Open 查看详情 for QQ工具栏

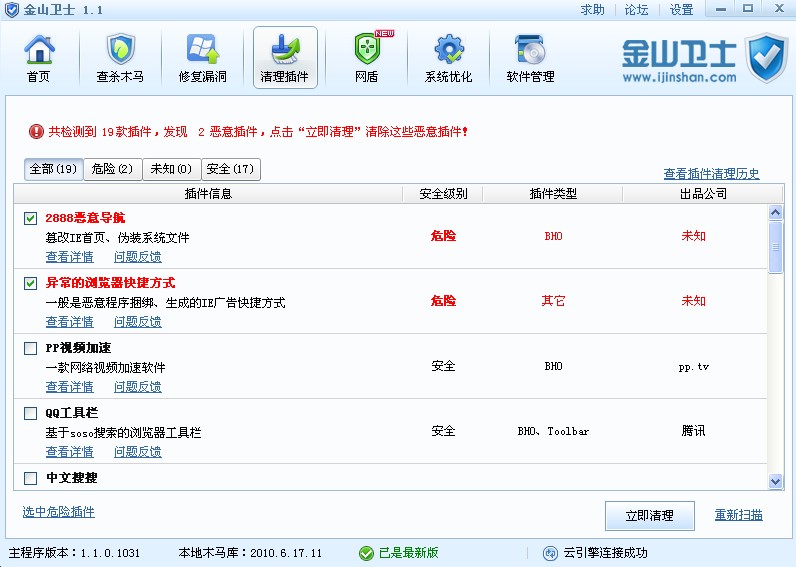pos(70,452)
